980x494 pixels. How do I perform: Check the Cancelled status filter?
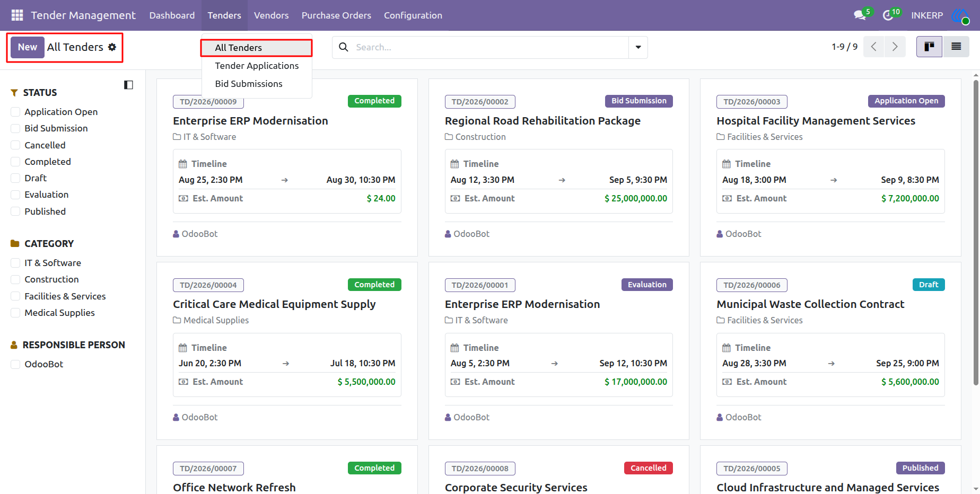pos(15,145)
